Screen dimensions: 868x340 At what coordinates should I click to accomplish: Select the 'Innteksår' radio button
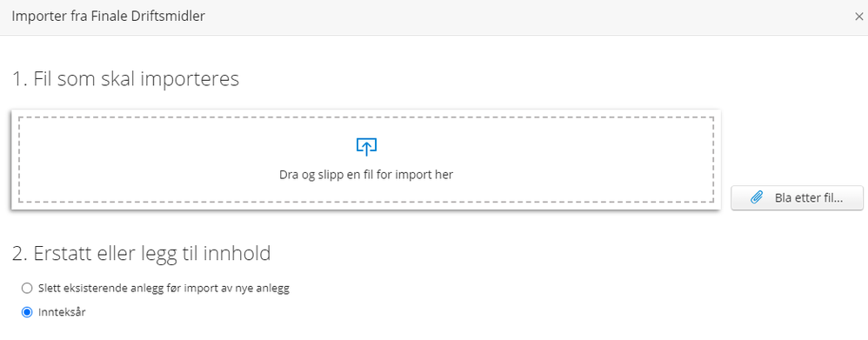pos(27,312)
